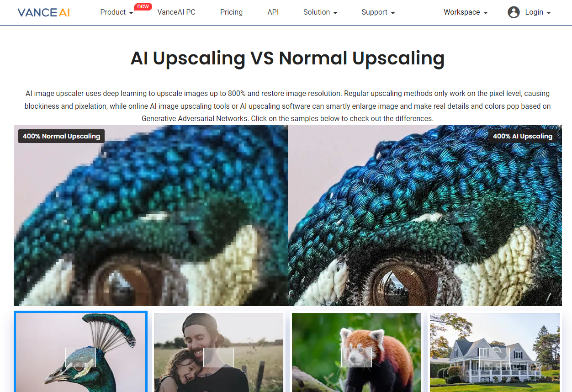
Task: Choose the red panda sample thumbnail
Action: tap(356, 352)
